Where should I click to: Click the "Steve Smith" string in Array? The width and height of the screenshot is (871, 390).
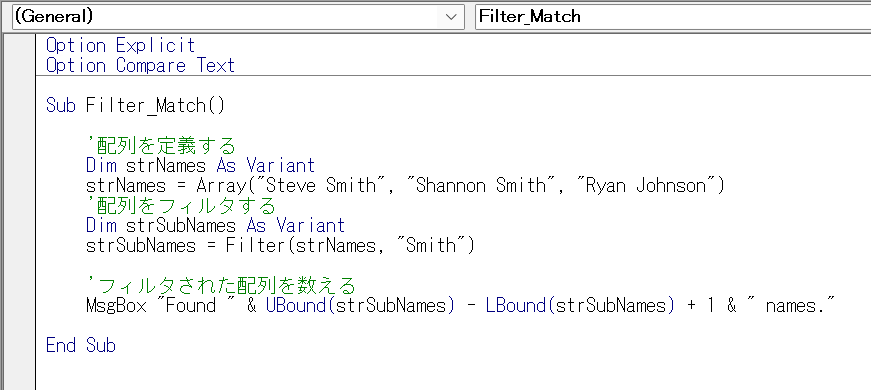321,186
